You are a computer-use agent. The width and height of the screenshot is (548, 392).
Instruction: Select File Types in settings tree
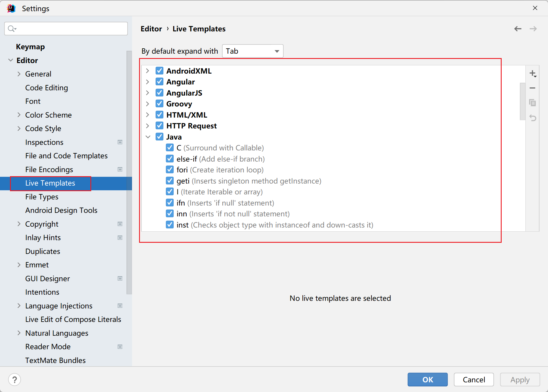click(42, 197)
